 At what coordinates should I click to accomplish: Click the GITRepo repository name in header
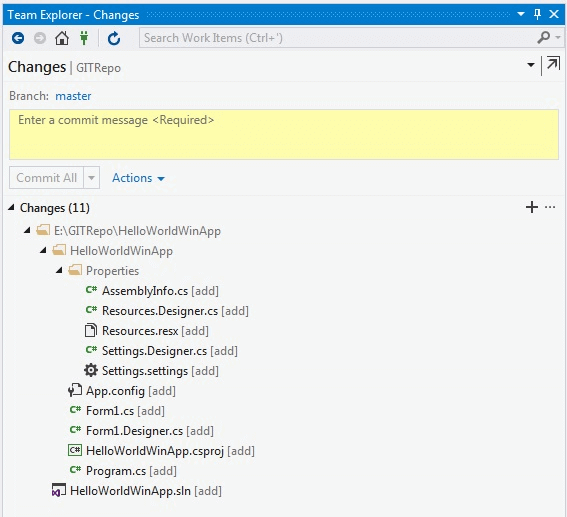pyautogui.click(x=98, y=68)
